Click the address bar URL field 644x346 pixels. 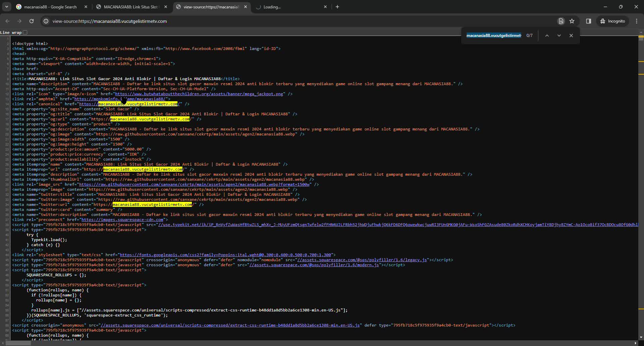tap(302, 21)
